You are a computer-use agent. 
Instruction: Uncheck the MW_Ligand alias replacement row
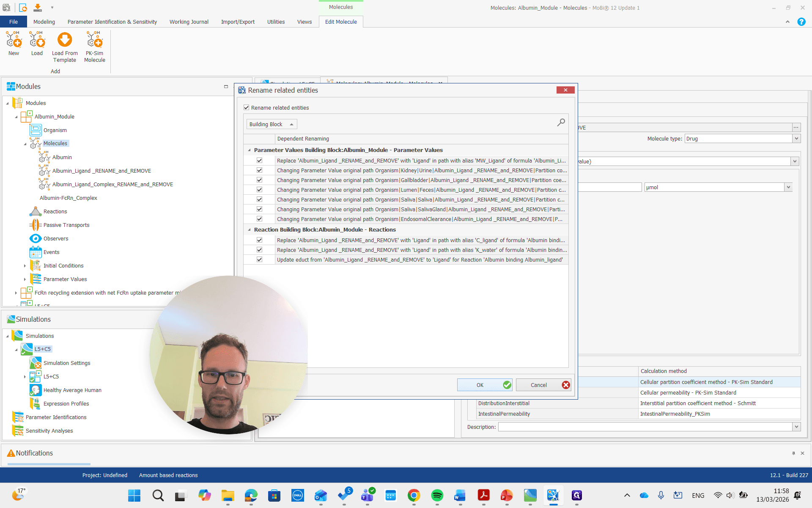pyautogui.click(x=259, y=160)
